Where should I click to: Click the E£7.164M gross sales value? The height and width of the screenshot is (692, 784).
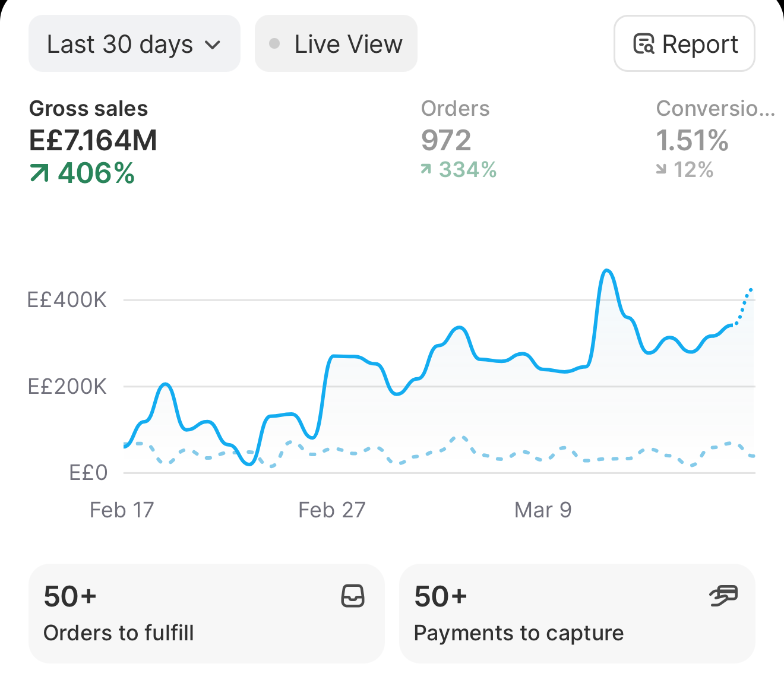[x=93, y=141]
